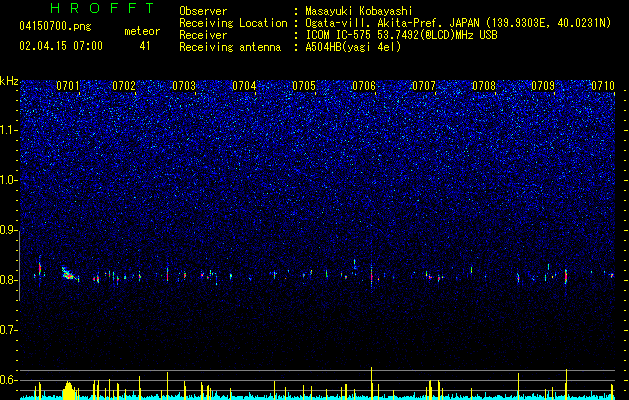Click the HROFFT title text
Viewport: 629px width, 400px height.
pyautogui.click(x=102, y=8)
